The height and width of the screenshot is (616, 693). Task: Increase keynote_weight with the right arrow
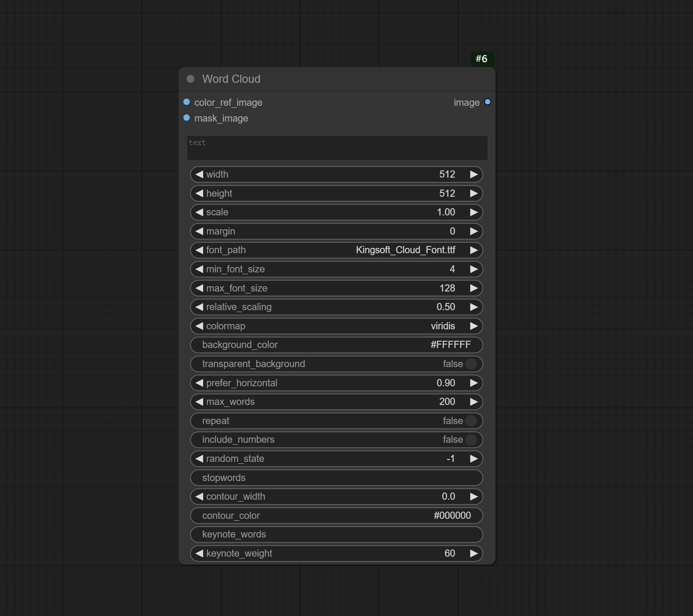[x=474, y=553]
